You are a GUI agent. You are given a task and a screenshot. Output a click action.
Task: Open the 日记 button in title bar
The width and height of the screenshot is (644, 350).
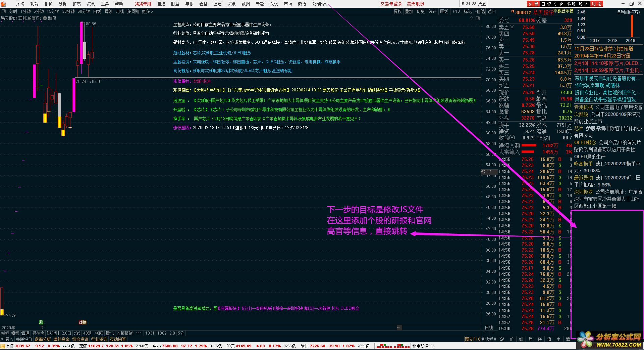tap(546, 4)
